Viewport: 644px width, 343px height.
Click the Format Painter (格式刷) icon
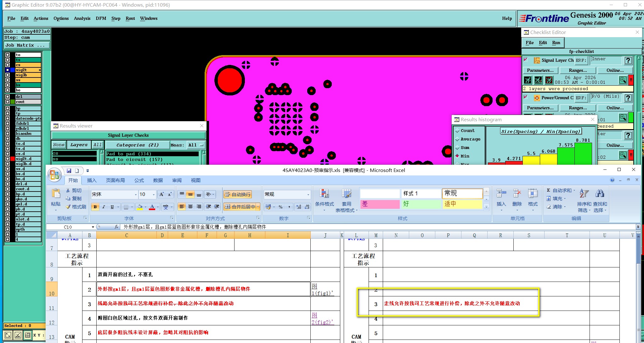point(68,207)
